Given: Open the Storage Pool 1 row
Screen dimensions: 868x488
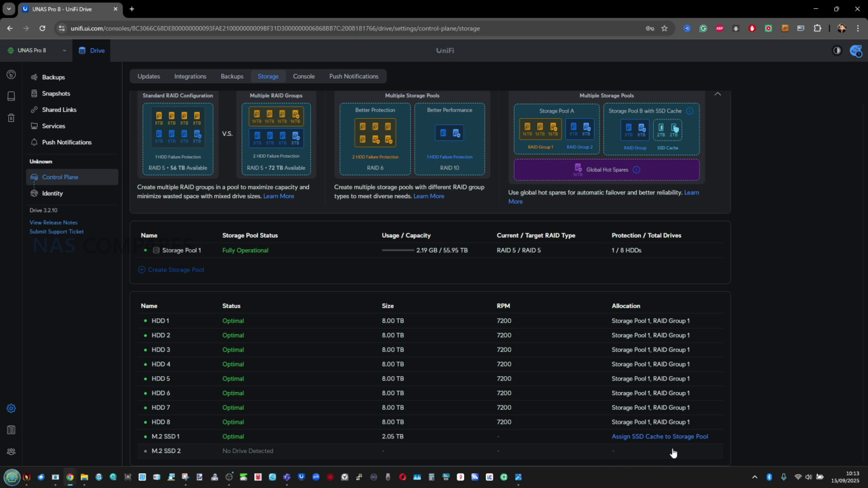Looking at the screenshot, I should click(430, 250).
